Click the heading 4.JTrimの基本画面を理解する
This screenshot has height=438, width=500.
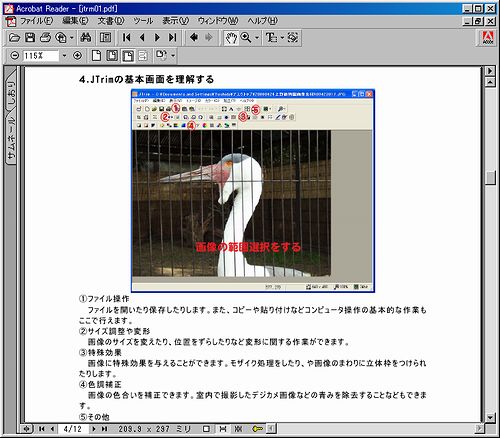[x=146, y=80]
